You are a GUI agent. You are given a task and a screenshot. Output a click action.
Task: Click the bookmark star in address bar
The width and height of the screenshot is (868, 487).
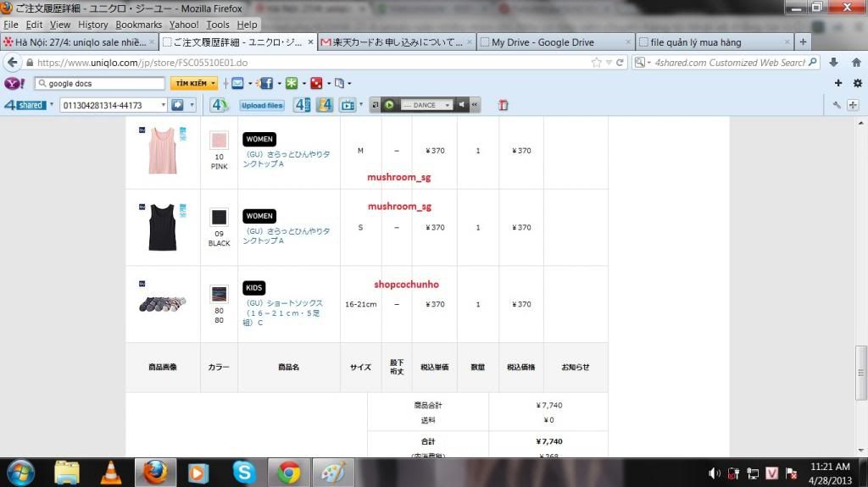[597, 63]
